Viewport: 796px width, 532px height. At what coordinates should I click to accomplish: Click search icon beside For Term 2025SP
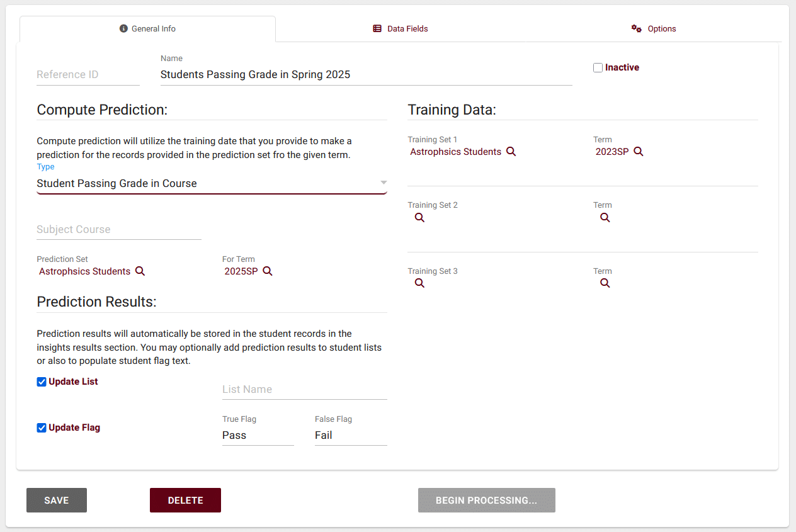[x=268, y=271]
